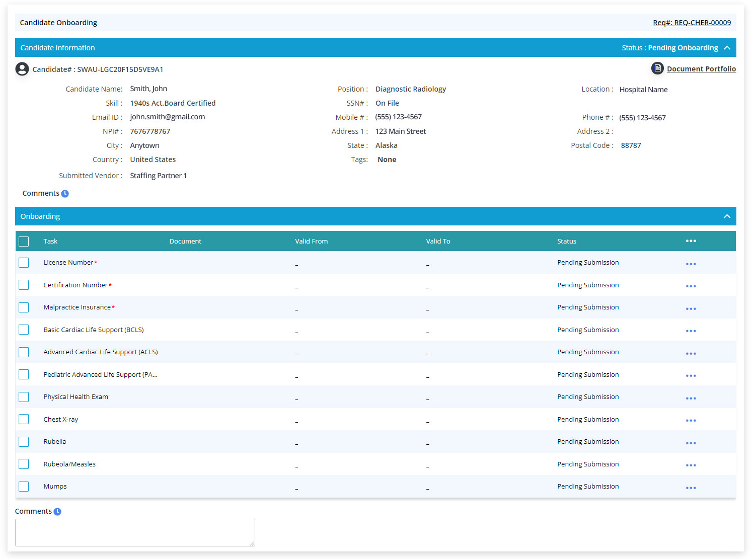The width and height of the screenshot is (756, 559).
Task: Click the email john.smith@gmail.com
Action: pos(168,117)
